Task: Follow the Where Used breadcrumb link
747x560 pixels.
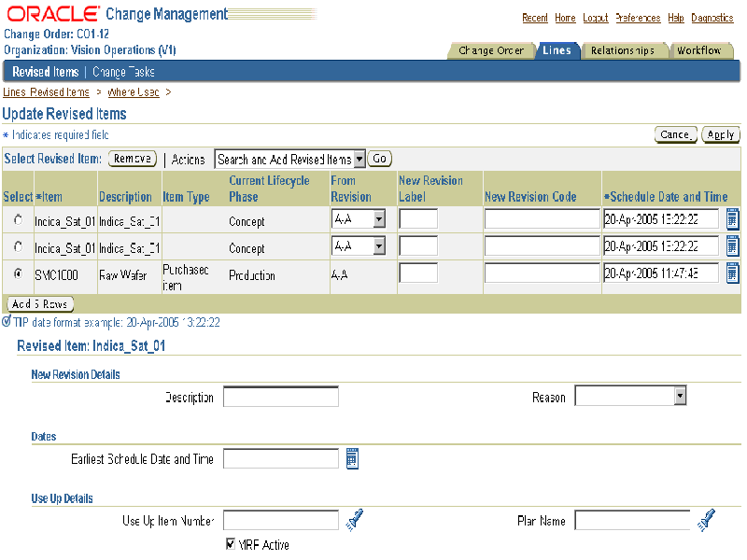Action: [x=134, y=91]
